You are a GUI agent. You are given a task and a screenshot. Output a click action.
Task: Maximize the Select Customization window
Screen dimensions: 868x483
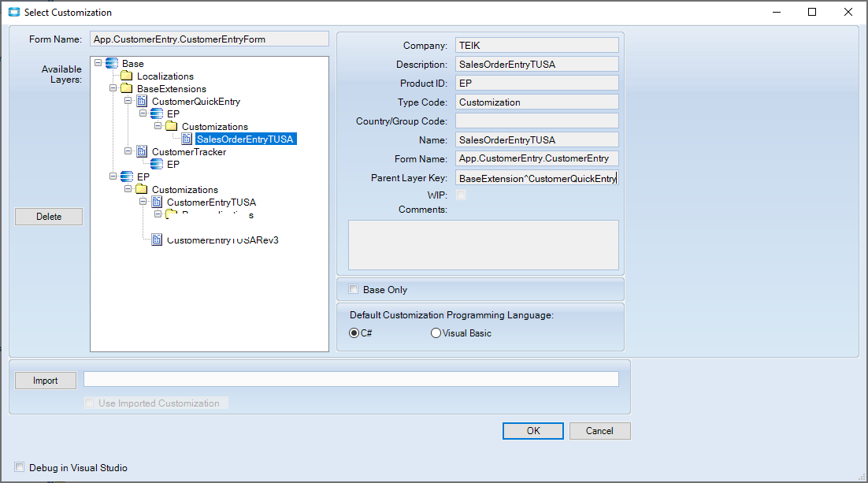(812, 12)
